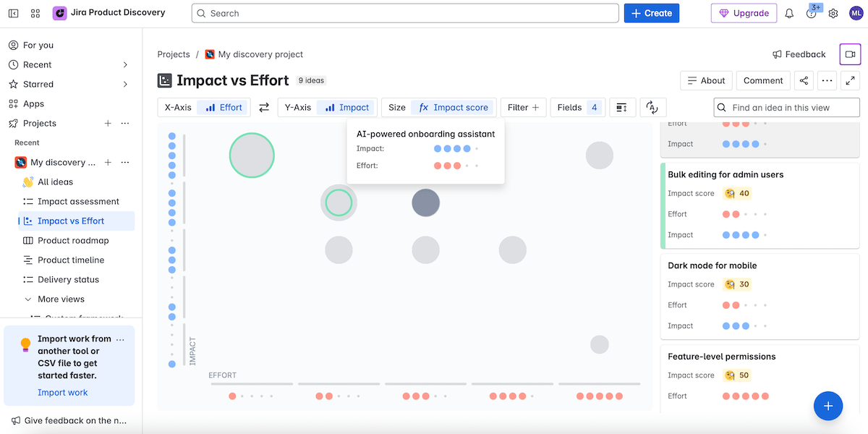Select the dark gray bubble on chart

point(425,203)
